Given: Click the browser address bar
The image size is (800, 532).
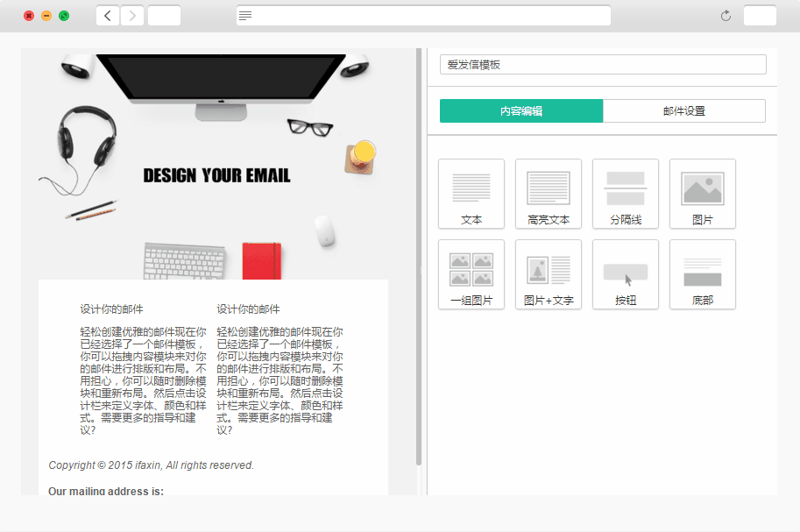Looking at the screenshot, I should coord(423,16).
